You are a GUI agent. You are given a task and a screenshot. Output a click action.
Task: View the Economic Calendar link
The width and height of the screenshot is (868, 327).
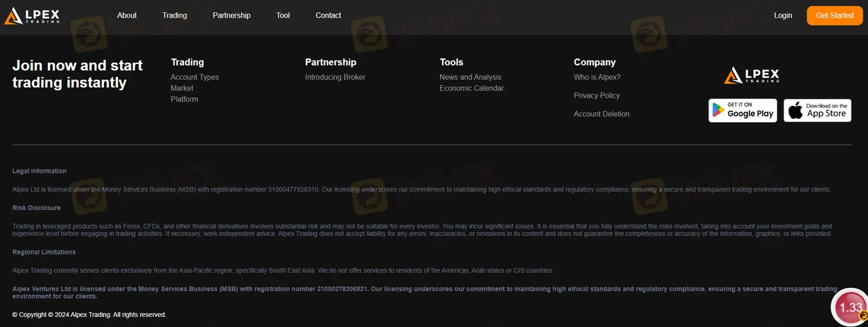tap(471, 88)
